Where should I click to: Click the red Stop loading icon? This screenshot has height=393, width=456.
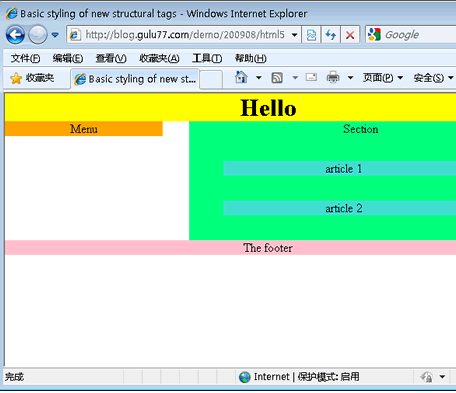tap(350, 35)
